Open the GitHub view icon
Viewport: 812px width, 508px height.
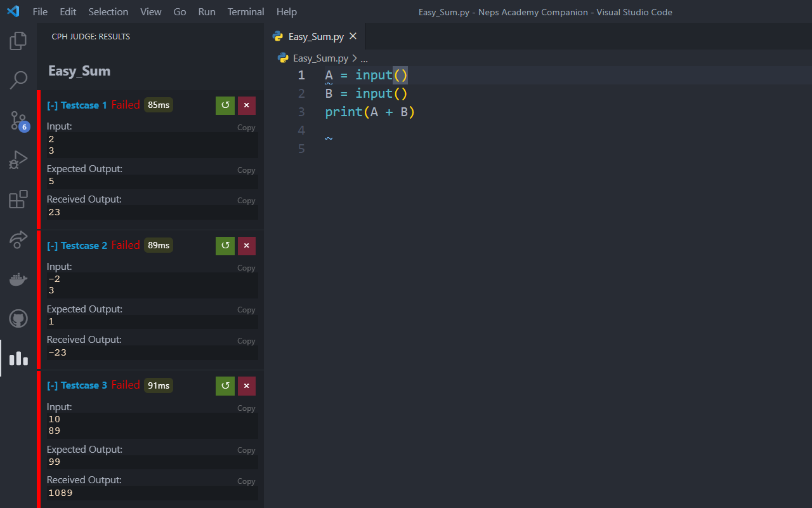coord(18,318)
